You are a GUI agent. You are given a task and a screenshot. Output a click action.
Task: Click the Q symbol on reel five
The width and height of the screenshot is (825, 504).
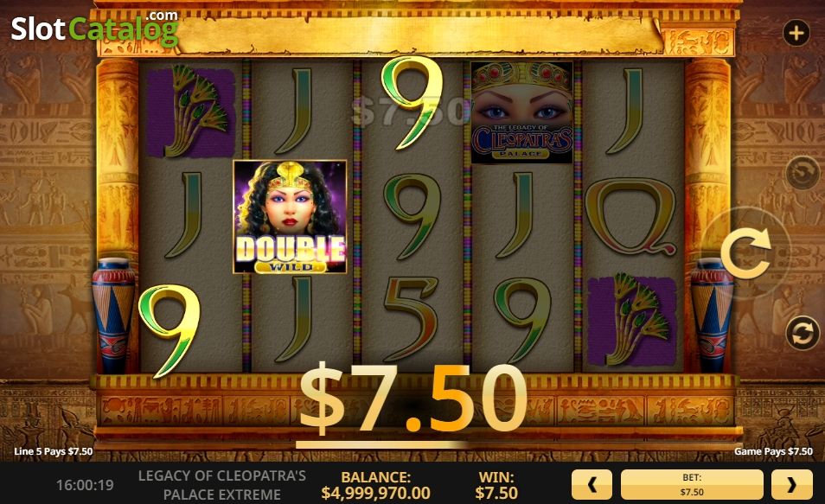tap(630, 216)
